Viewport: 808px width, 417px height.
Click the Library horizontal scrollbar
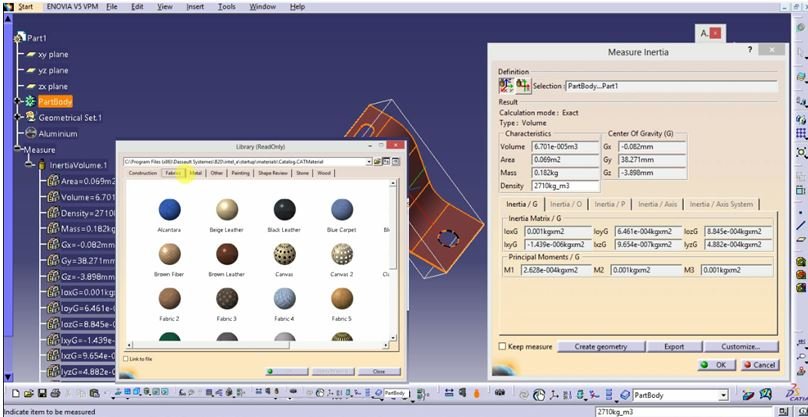[x=259, y=344]
